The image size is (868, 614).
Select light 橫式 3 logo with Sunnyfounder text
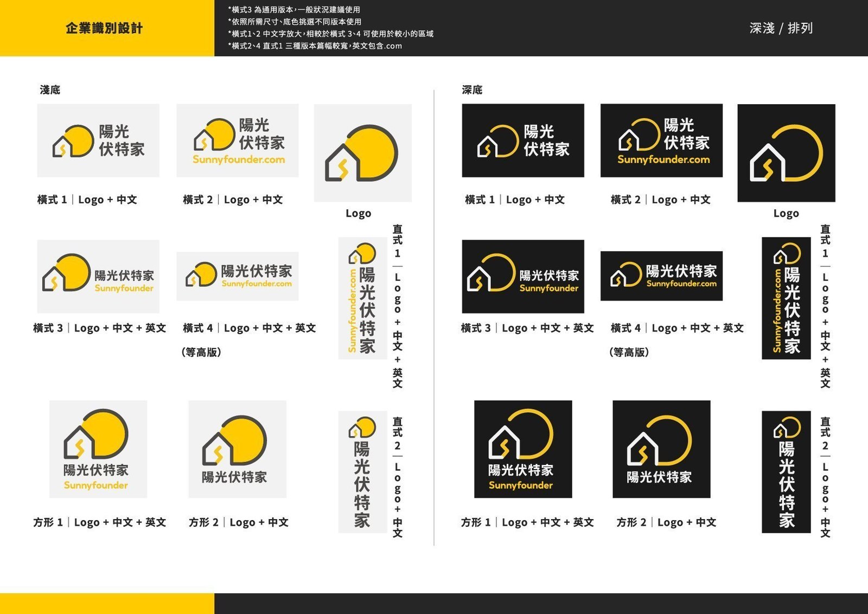click(x=98, y=276)
